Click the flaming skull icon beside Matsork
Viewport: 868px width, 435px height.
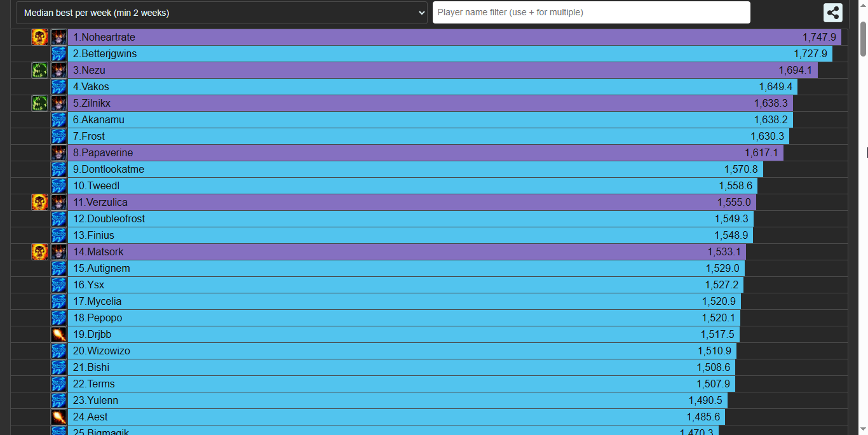39,252
